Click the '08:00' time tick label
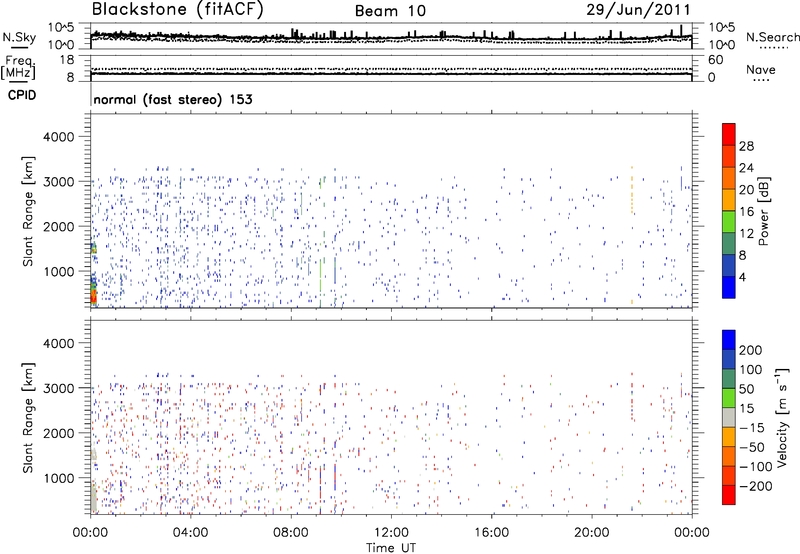This screenshot has width=800, height=554. coord(291,533)
